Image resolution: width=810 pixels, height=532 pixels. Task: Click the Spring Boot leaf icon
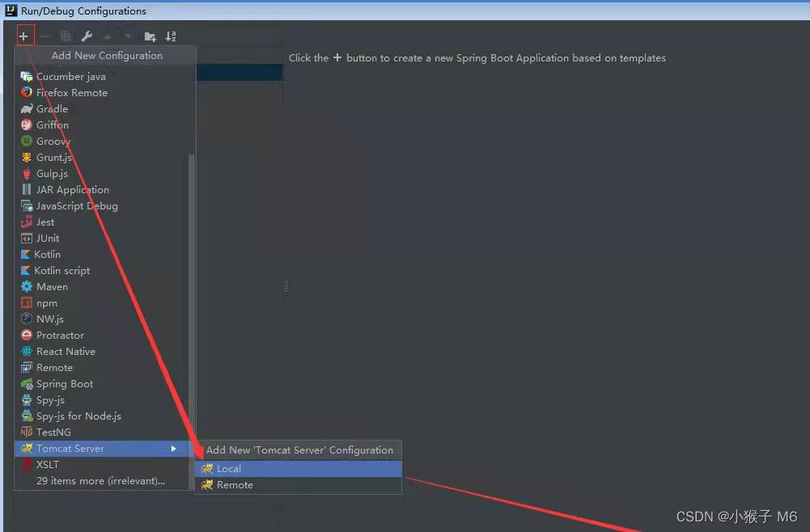tap(27, 384)
